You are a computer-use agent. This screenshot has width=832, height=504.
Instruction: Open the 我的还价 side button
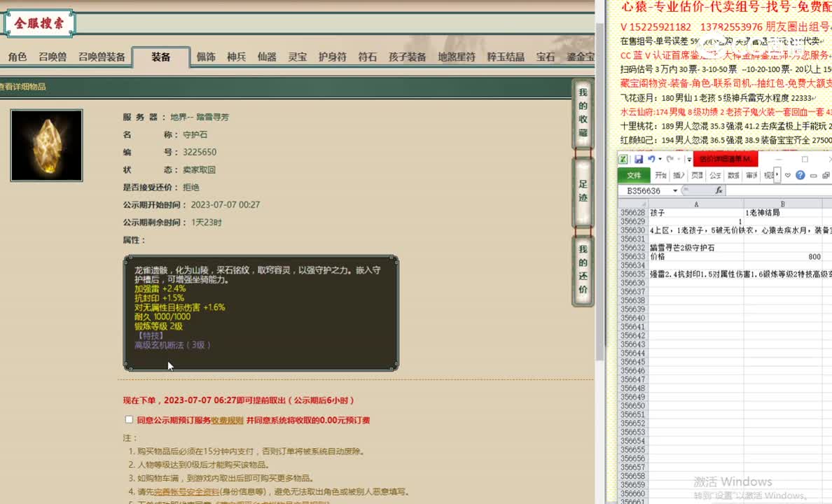click(583, 269)
